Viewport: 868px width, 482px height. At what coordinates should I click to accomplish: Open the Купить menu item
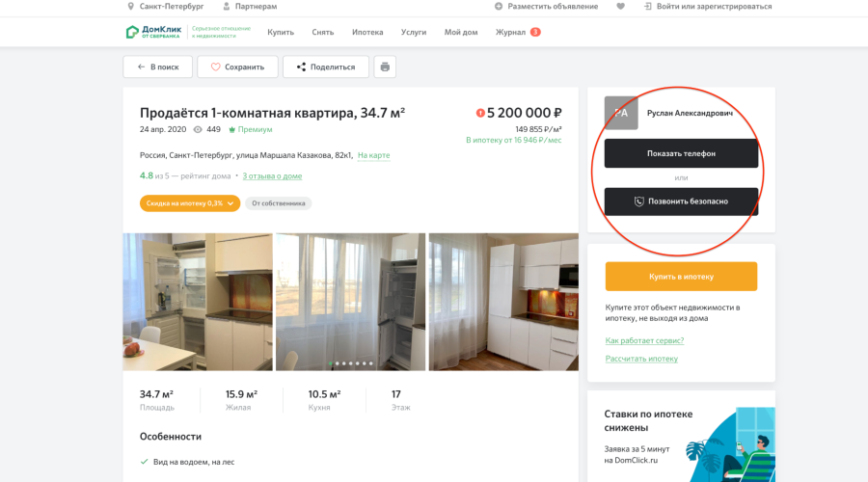(281, 32)
